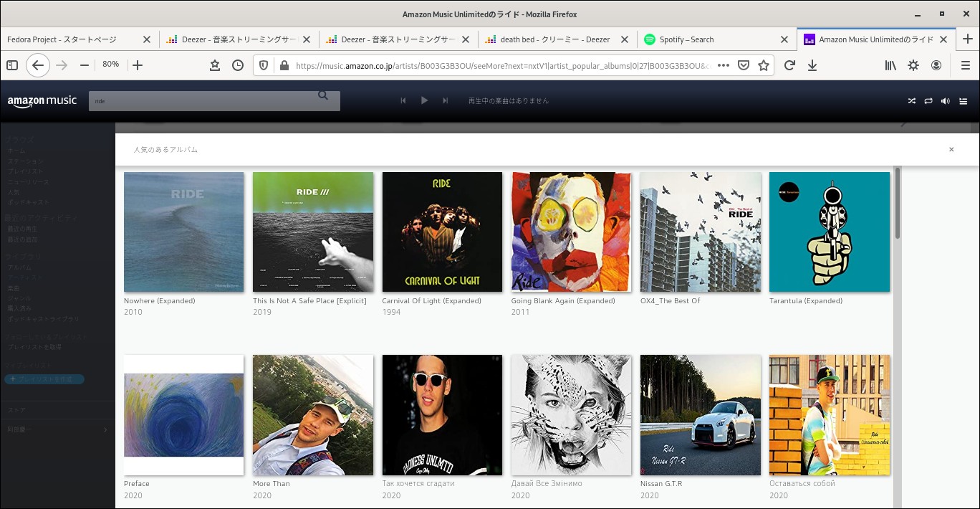Open Nowhere (Expanded) album cover
Screen dimensions: 980x509
(183, 232)
